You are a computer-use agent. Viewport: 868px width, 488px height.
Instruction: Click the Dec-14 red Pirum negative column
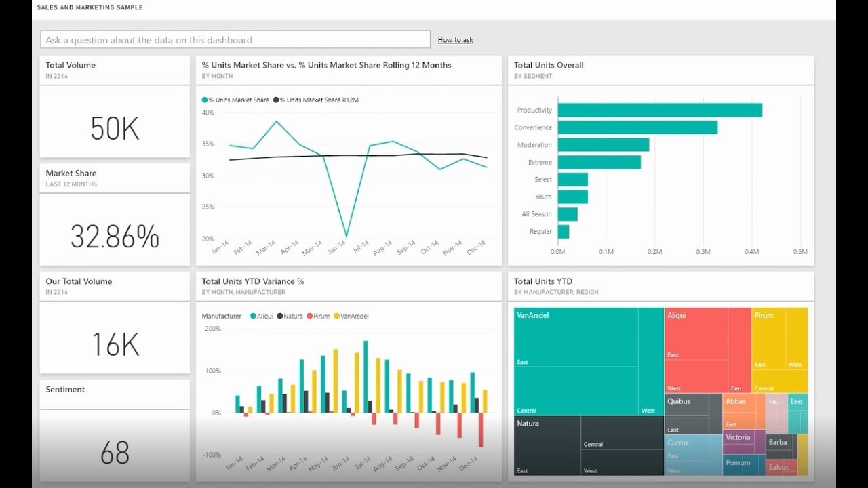click(x=481, y=430)
